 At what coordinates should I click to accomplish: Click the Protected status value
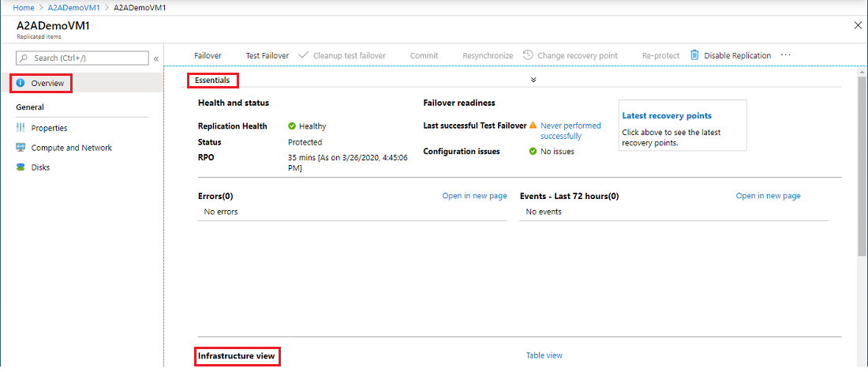pos(305,142)
